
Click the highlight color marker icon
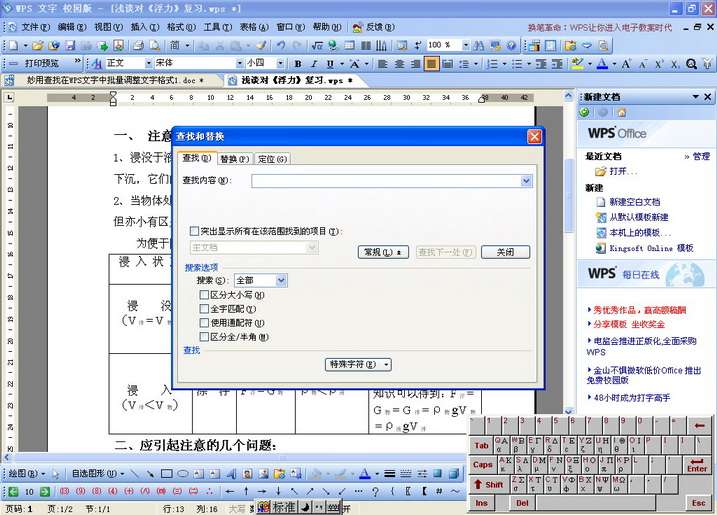point(578,64)
